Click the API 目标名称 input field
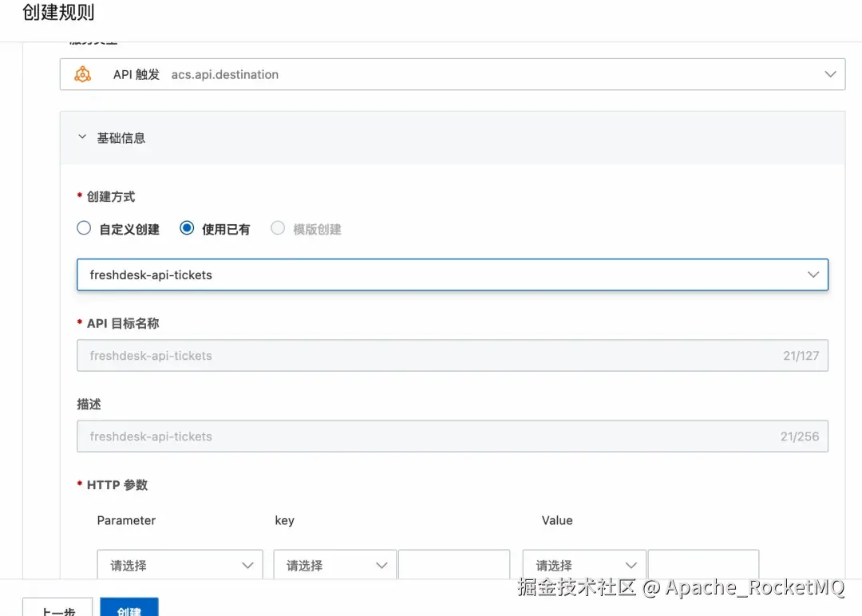862x616 pixels. tap(453, 356)
